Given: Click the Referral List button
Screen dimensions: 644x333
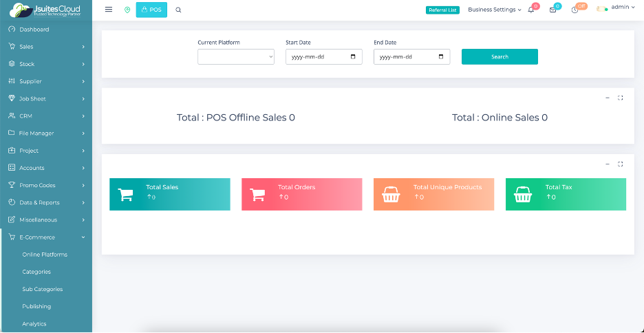Looking at the screenshot, I should 442,10.
